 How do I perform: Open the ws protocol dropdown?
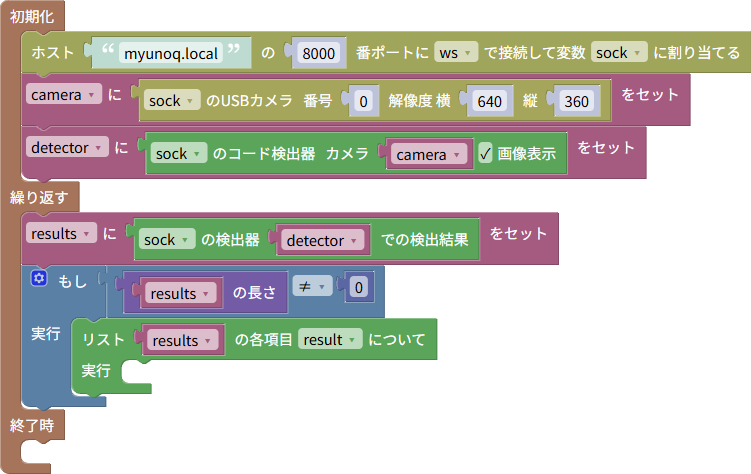click(456, 52)
